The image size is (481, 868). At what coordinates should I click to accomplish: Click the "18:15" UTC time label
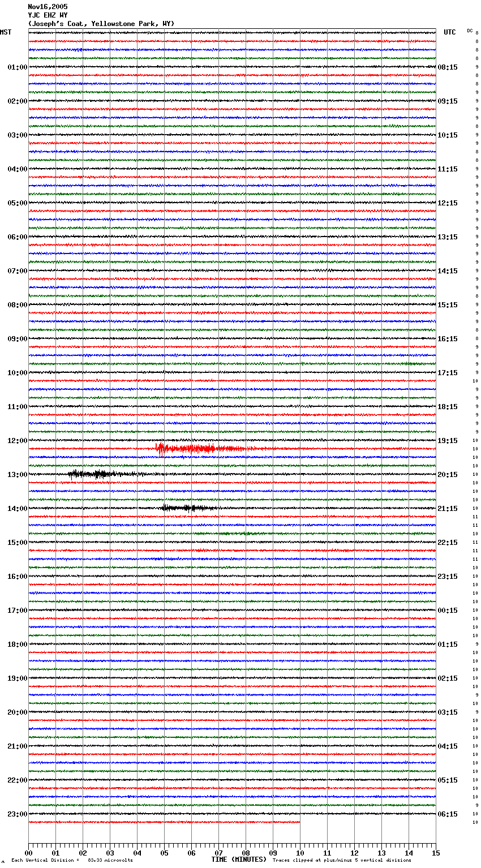448,407
